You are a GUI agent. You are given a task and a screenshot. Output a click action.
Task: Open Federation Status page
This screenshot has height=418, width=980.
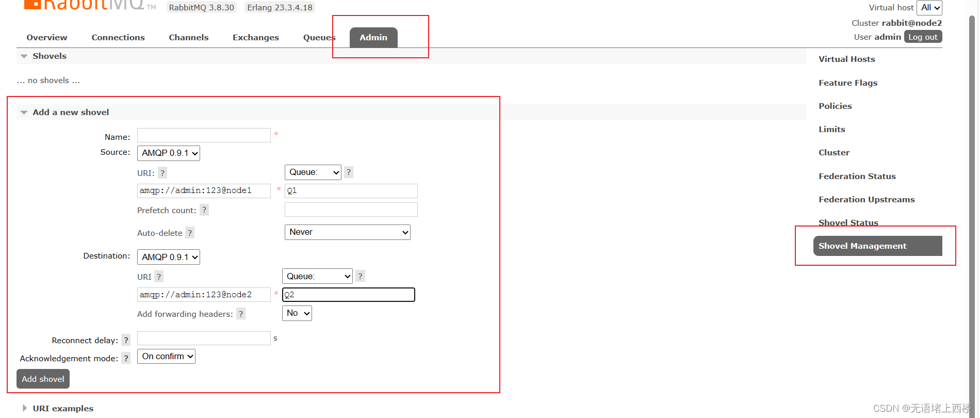[x=857, y=176]
